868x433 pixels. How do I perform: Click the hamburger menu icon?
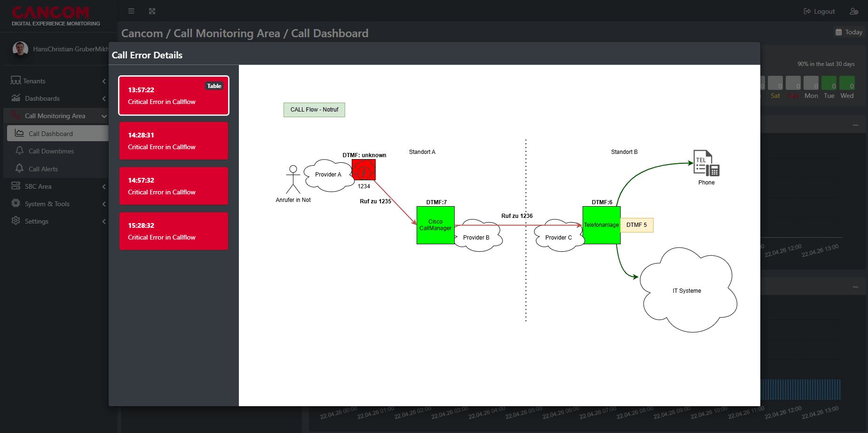pos(131,11)
